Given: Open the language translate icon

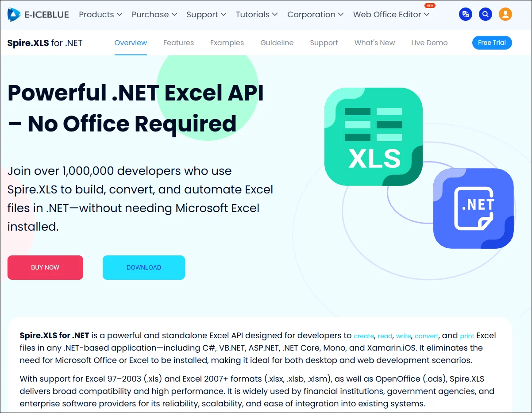Looking at the screenshot, I should [466, 15].
